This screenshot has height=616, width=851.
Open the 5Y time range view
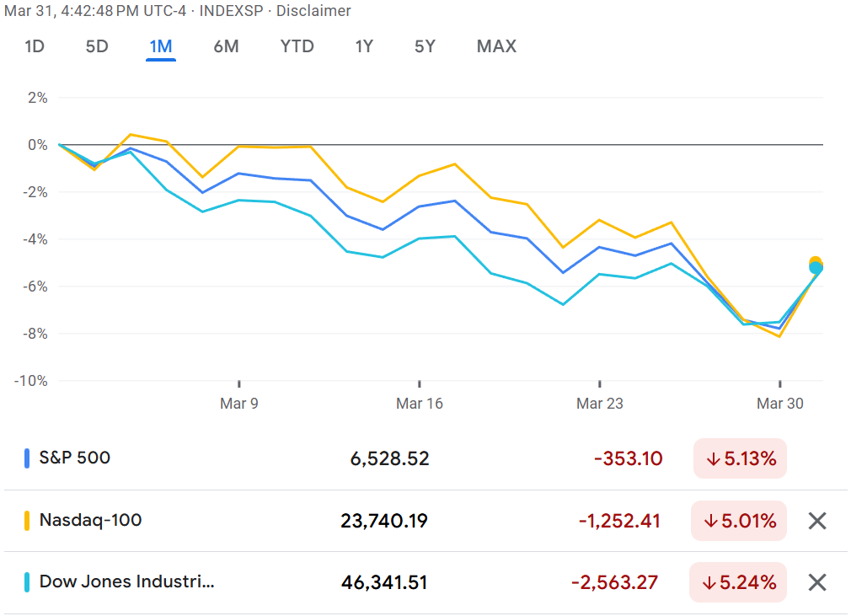425,46
